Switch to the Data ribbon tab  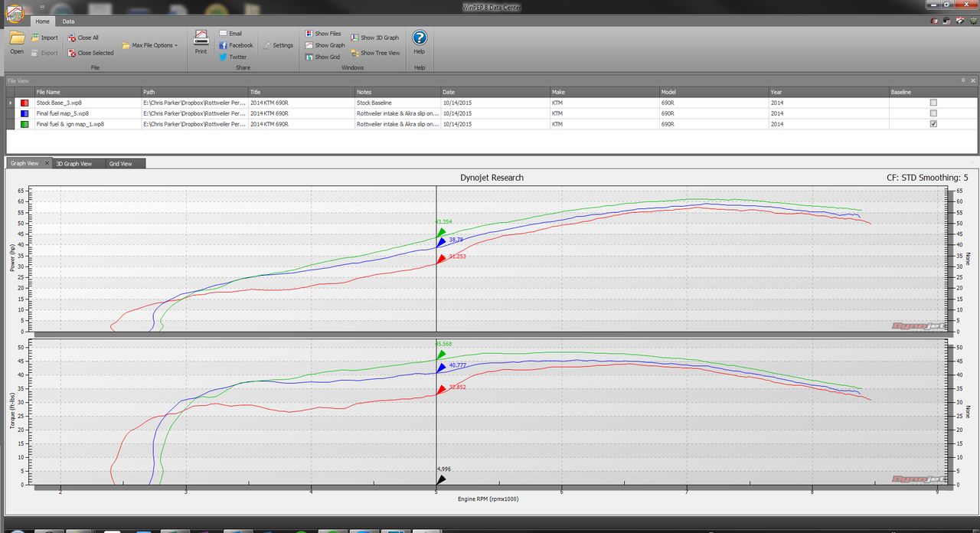pyautogui.click(x=69, y=21)
